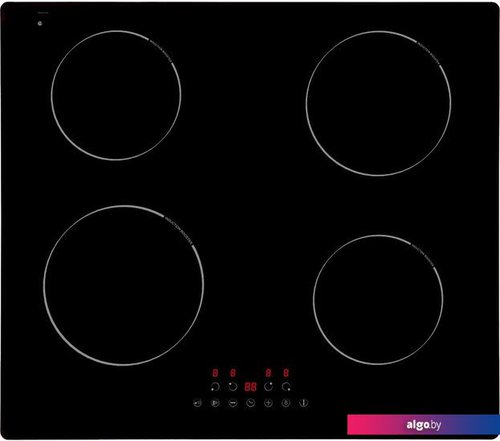Tap the pause/play key

coord(215,403)
